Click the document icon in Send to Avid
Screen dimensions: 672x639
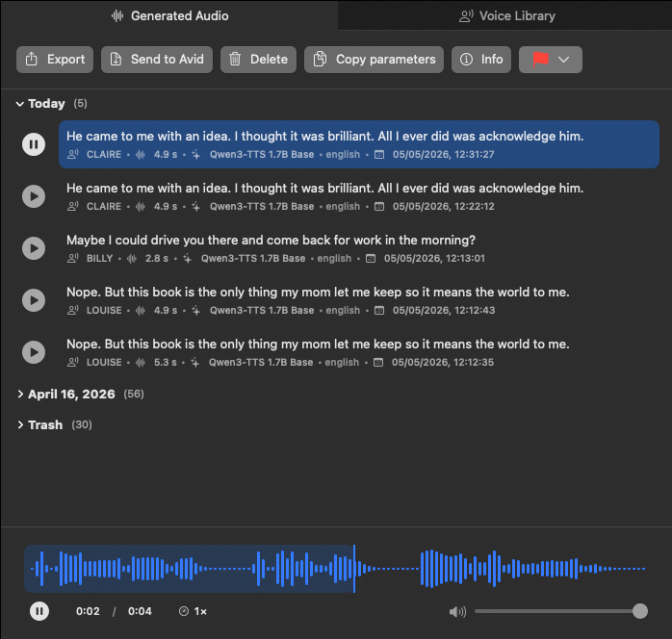(116, 59)
